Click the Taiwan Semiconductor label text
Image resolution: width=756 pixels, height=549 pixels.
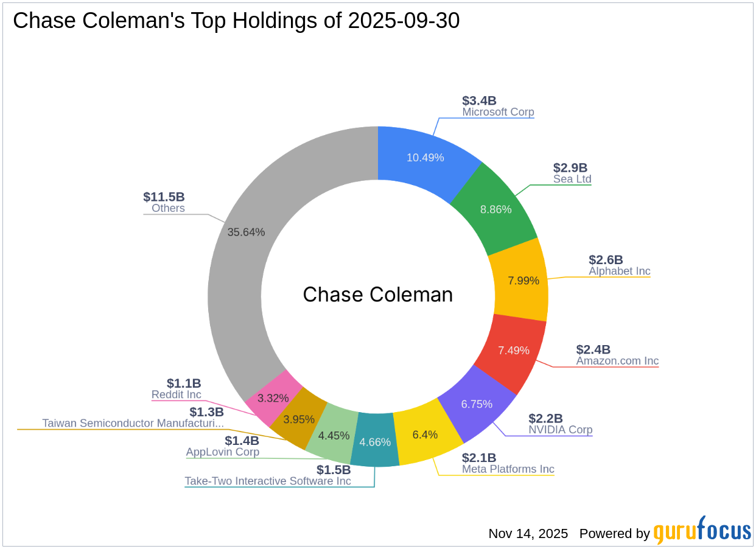(x=133, y=423)
